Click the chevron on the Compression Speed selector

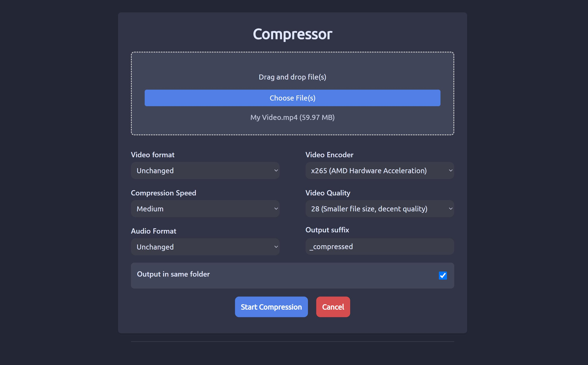tap(276, 209)
